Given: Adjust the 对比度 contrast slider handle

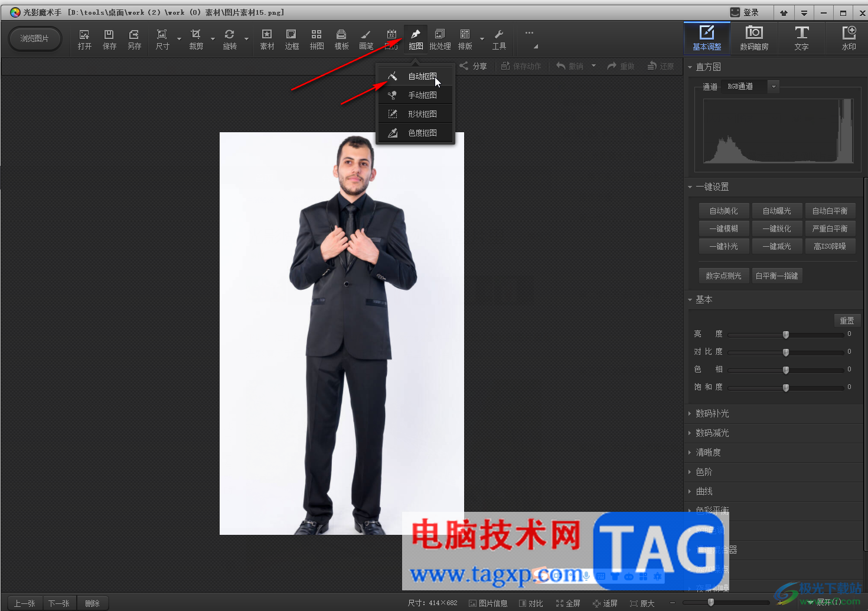Looking at the screenshot, I should (x=786, y=352).
